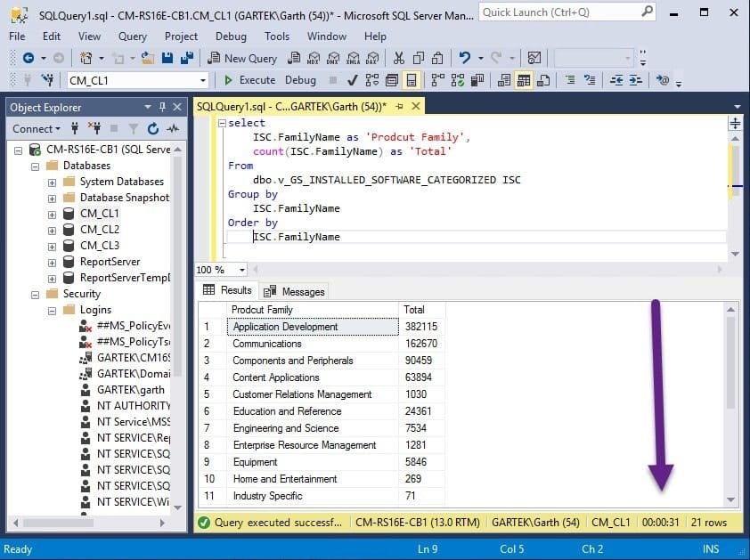Toggle Include Actual Execution Plan
Viewport: 750px width, 560px height.
point(437,80)
